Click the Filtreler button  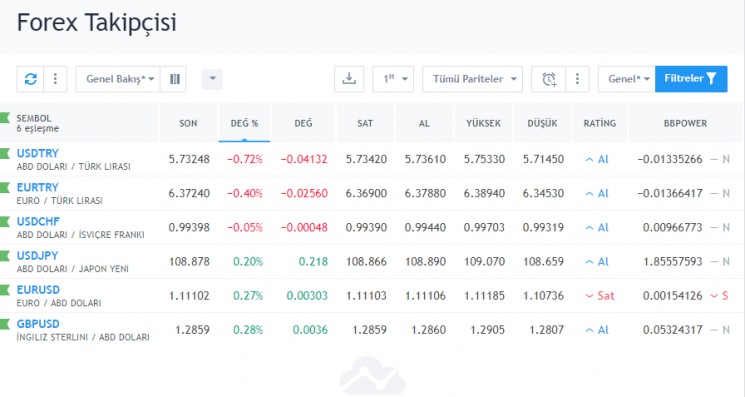coord(691,79)
